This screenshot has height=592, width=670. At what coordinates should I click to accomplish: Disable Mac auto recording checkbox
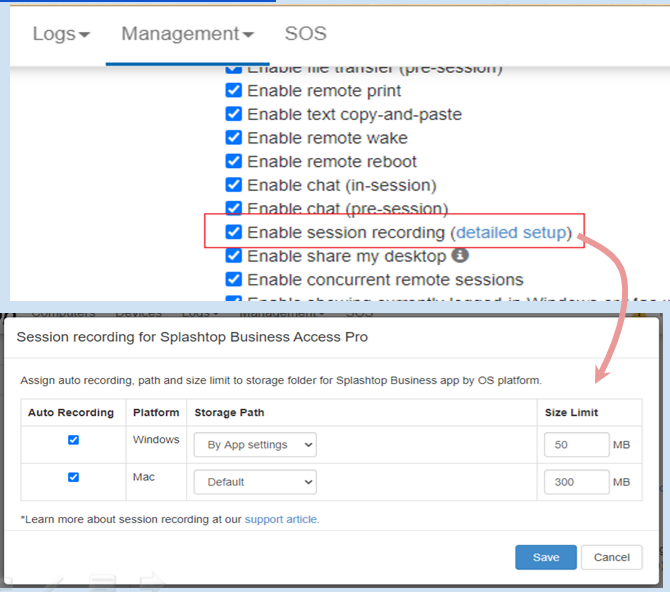pos(73,478)
